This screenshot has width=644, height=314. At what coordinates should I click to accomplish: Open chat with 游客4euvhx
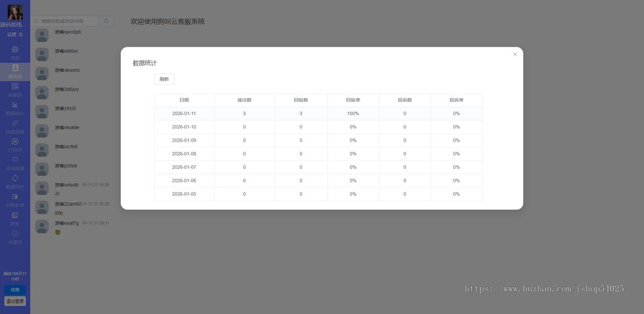[x=73, y=74]
